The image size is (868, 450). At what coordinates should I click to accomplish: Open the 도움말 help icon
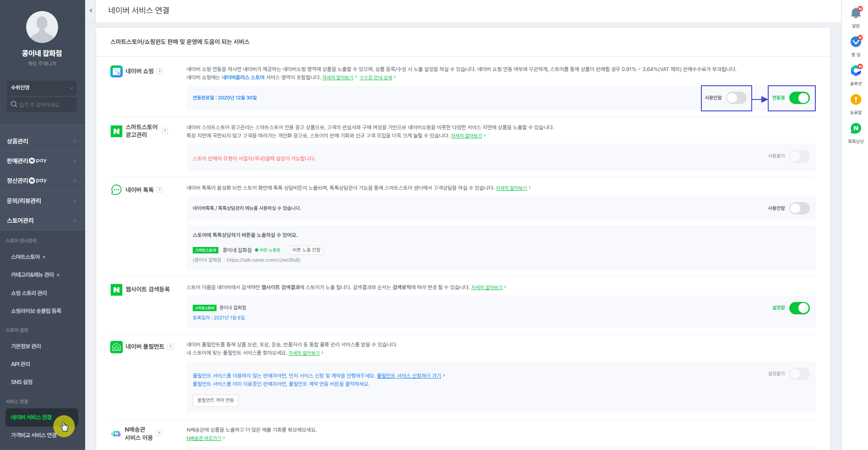(x=856, y=99)
